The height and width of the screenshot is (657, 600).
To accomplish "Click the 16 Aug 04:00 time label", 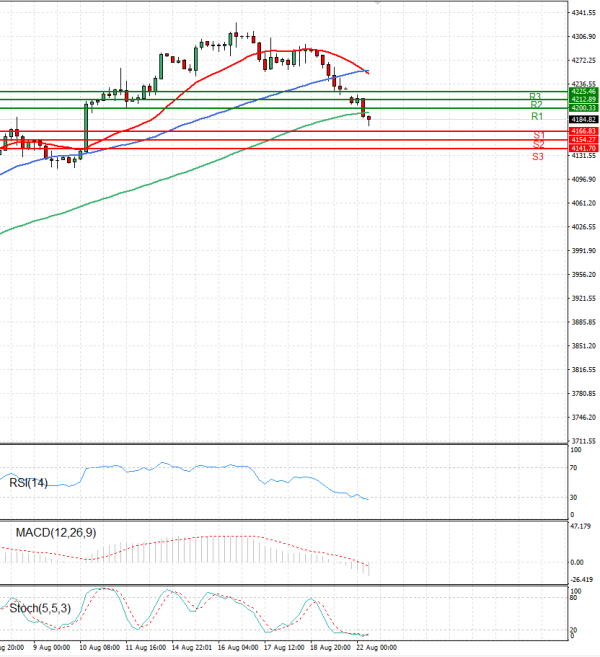I will pyautogui.click(x=238, y=648).
